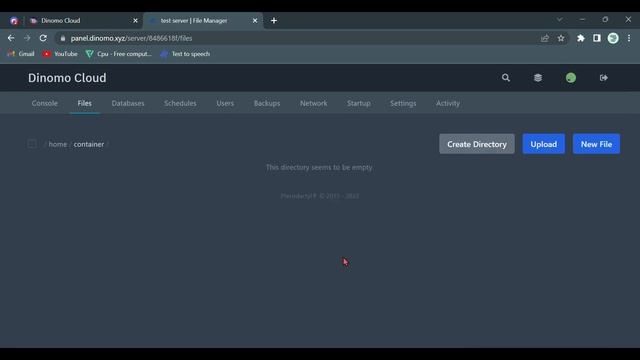Viewport: 640px width, 360px height.
Task: Close the test server File Manager tab
Action: [255, 20]
